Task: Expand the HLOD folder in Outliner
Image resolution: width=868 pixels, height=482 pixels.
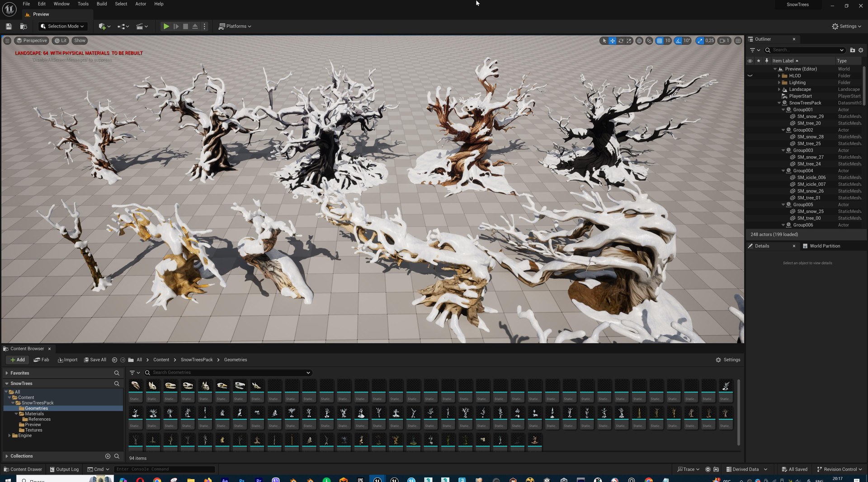Action: pos(779,76)
